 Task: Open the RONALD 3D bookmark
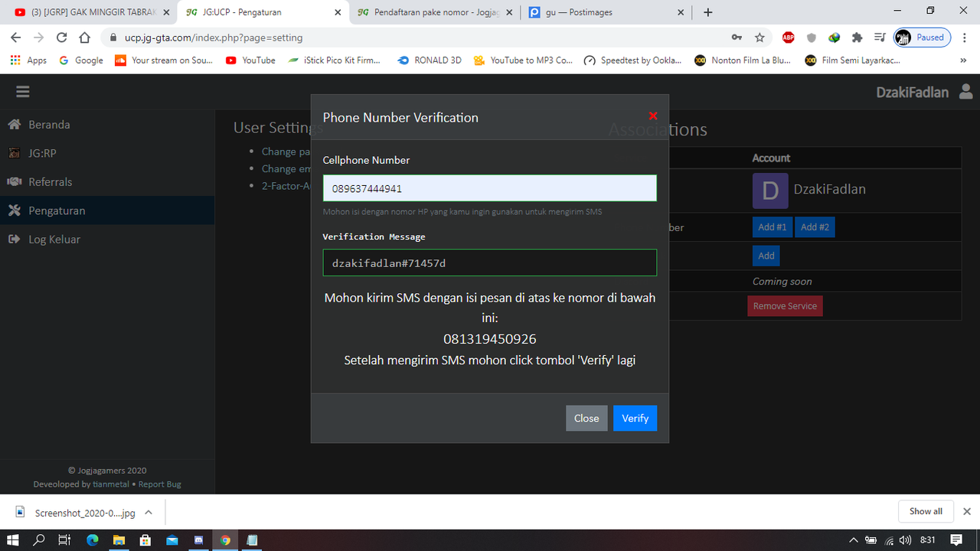coord(430,60)
